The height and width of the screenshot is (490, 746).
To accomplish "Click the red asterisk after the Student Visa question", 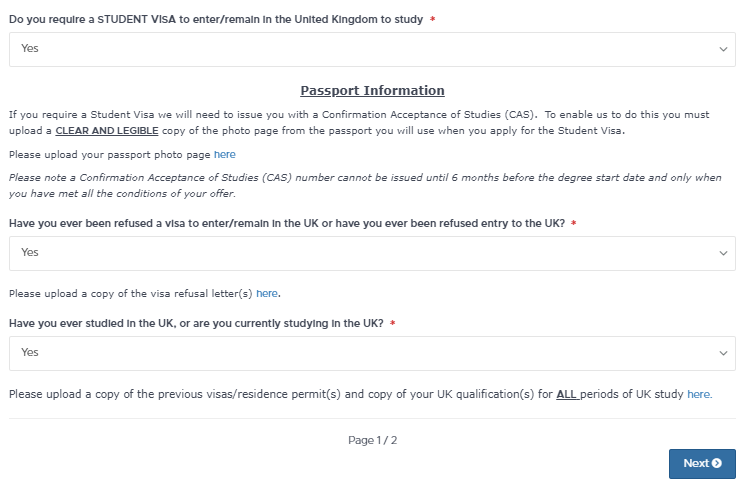I will (x=432, y=20).
